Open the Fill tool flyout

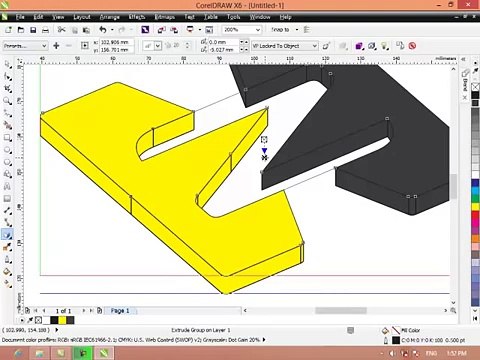click(7, 272)
